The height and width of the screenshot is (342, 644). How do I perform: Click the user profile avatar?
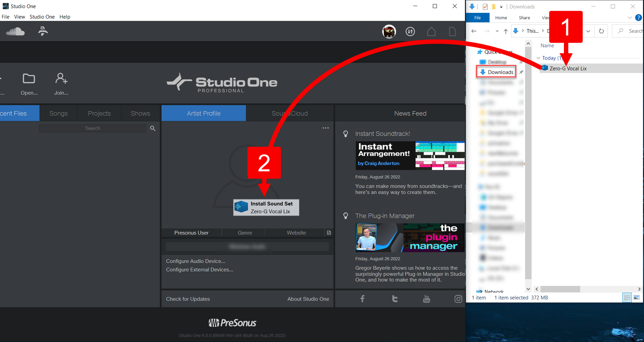pos(389,31)
